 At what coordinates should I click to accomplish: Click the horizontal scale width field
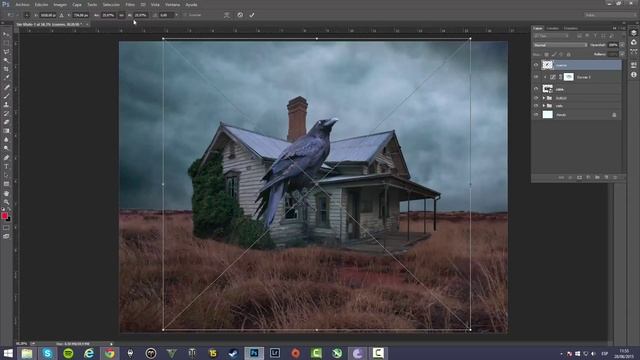109,15
